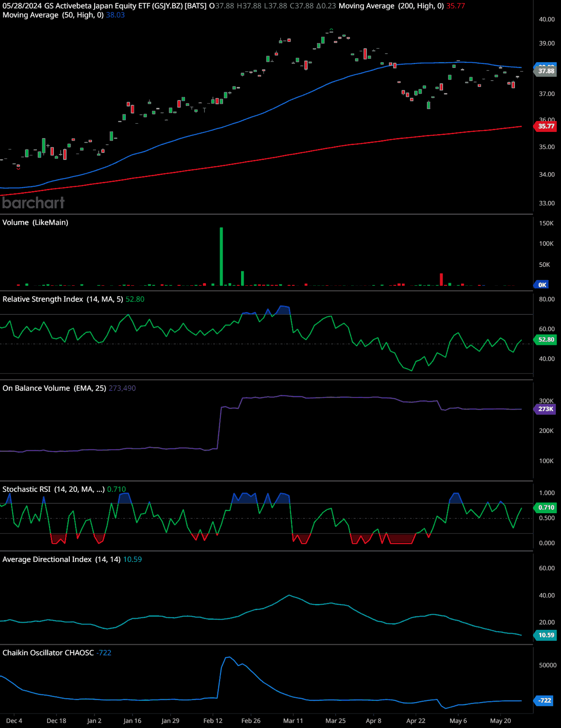Screen dimensions: 561x728
Task: Click the red volume bar near May 6
Action: 441,280
